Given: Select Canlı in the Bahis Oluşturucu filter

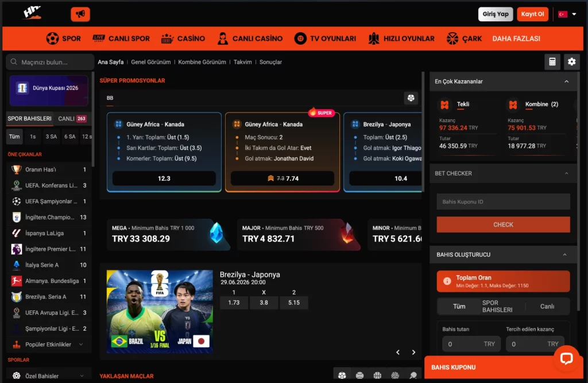Looking at the screenshot, I should click(x=547, y=307).
